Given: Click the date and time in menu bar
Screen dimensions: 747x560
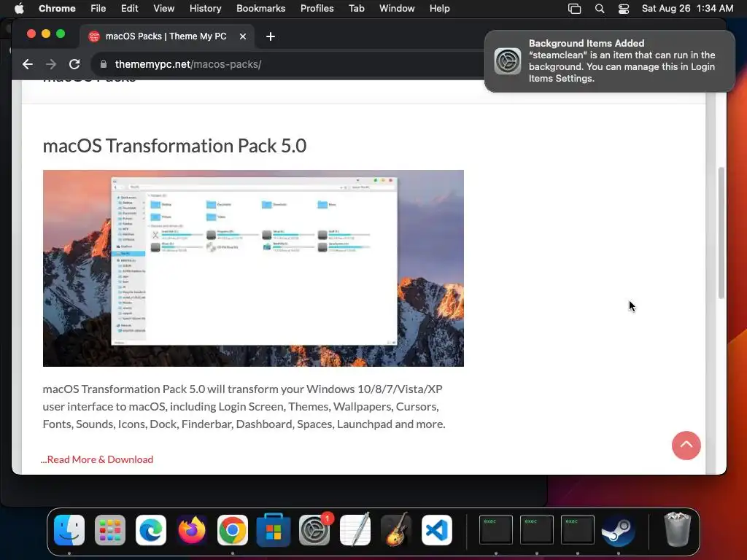Looking at the screenshot, I should 687,9.
